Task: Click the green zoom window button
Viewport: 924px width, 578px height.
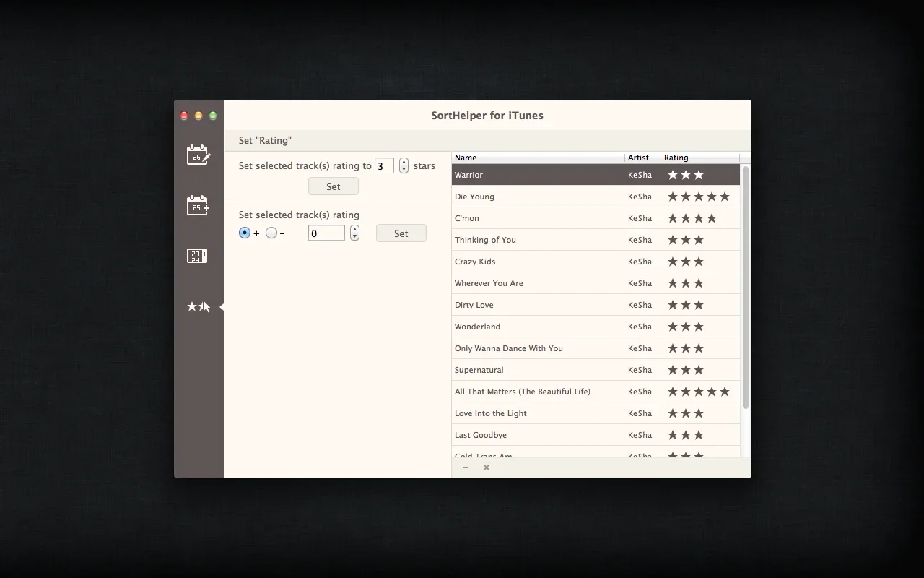Action: pyautogui.click(x=213, y=116)
